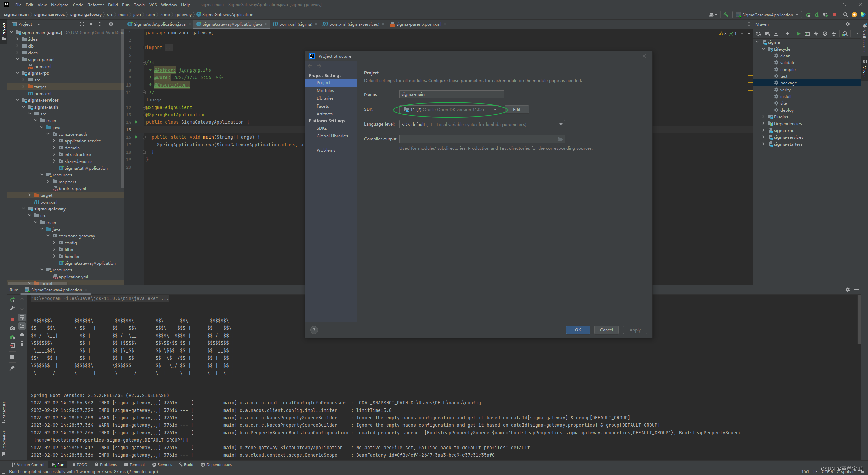Open the Language level dropdown
Viewport: 868px width, 475px height.
(561, 124)
